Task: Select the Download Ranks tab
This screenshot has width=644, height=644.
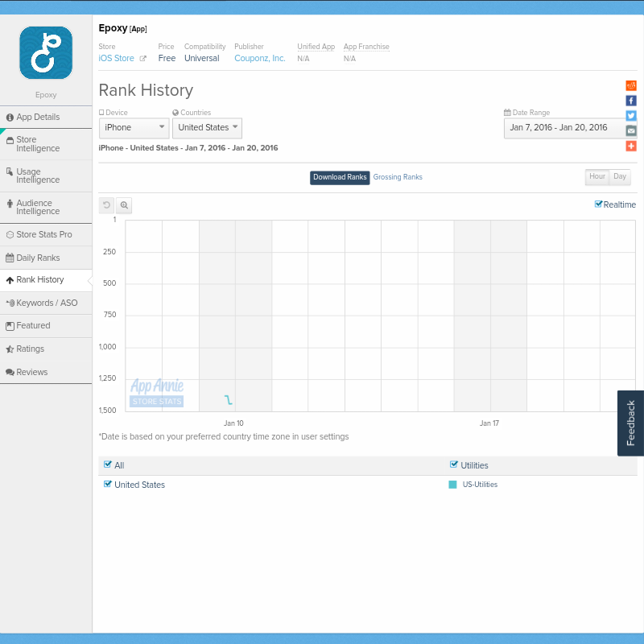Action: coord(340,177)
